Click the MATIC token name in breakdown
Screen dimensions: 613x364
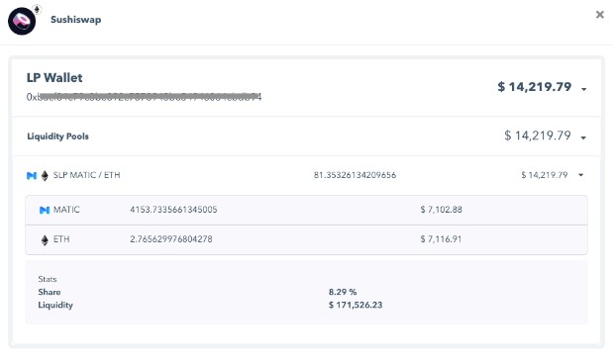(x=66, y=210)
